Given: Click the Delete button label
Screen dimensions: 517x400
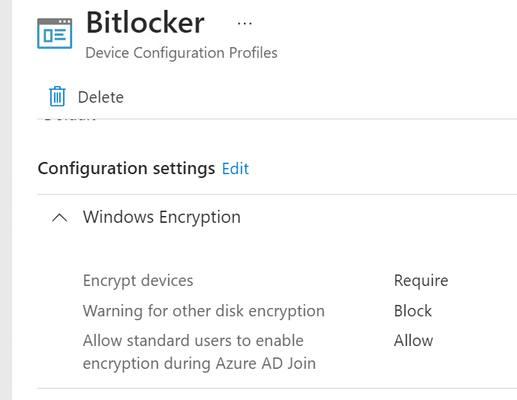Looking at the screenshot, I should point(101,97).
